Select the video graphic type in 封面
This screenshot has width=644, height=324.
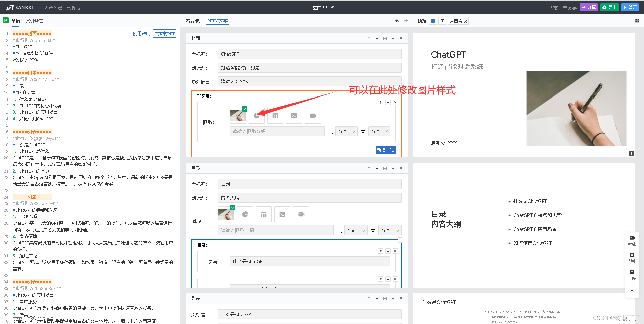point(313,116)
